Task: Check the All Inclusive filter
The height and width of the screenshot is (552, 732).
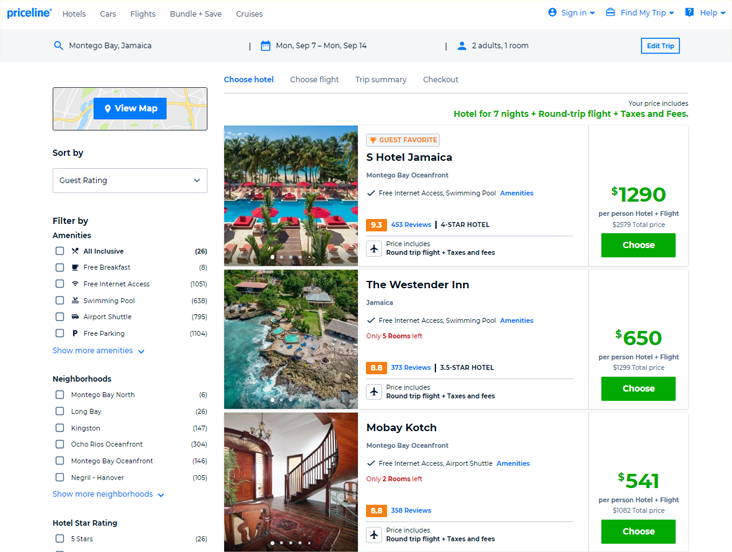Action: (x=60, y=251)
